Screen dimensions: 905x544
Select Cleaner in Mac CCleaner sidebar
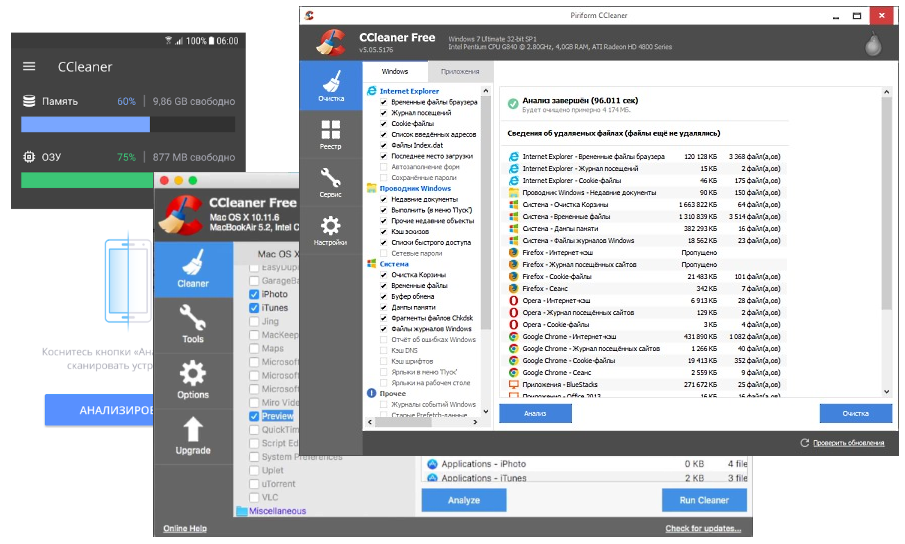(x=193, y=269)
